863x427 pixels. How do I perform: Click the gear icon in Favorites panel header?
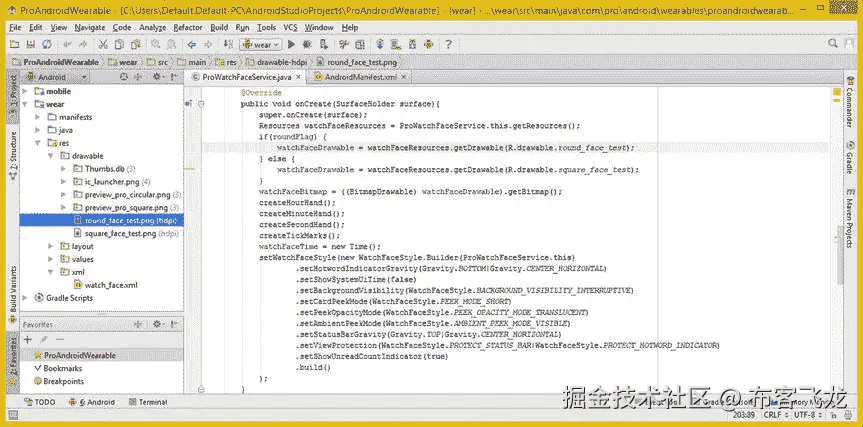(x=157, y=325)
